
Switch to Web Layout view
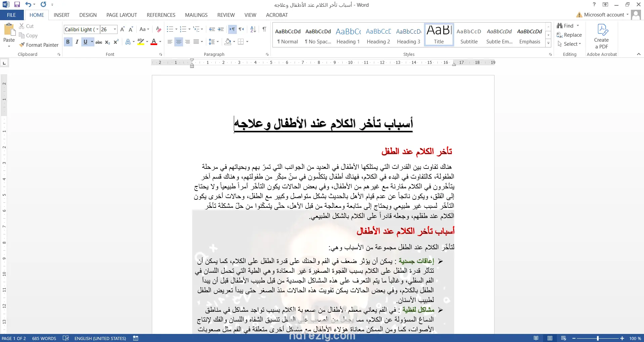(x=564, y=338)
